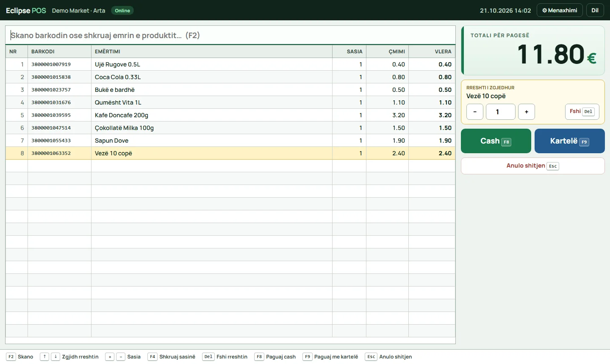Click the F4 Shkruaj sasinë hint
The height and width of the screenshot is (364, 610).
click(172, 357)
